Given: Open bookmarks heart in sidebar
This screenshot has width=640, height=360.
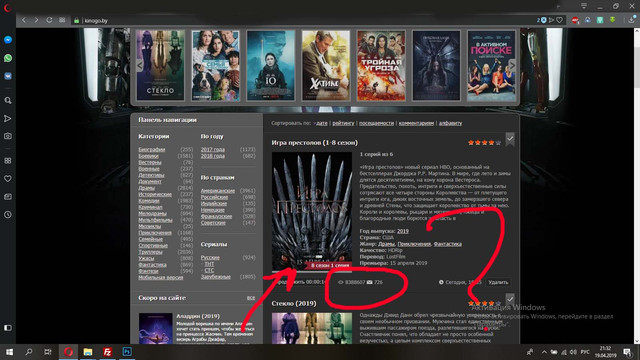Looking at the screenshot, I should 8,179.
